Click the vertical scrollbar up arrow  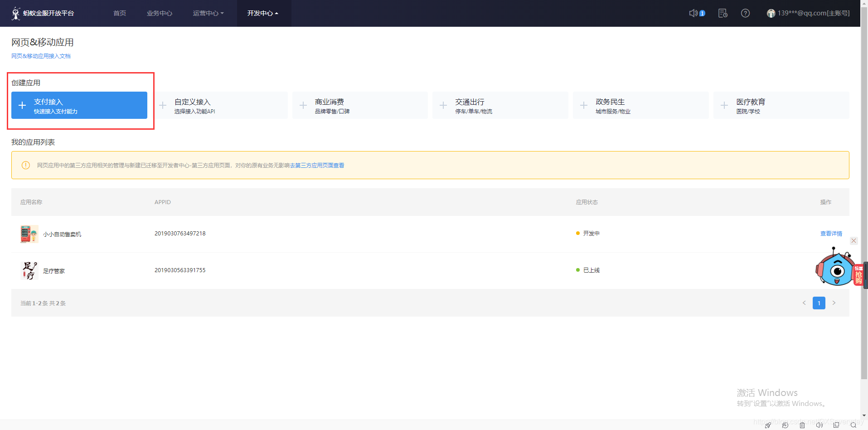point(864,3)
